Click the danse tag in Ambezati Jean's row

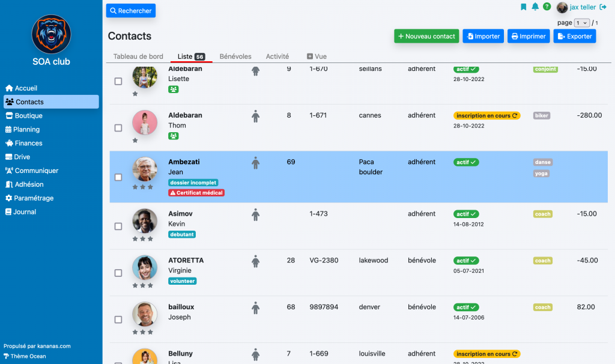(543, 162)
